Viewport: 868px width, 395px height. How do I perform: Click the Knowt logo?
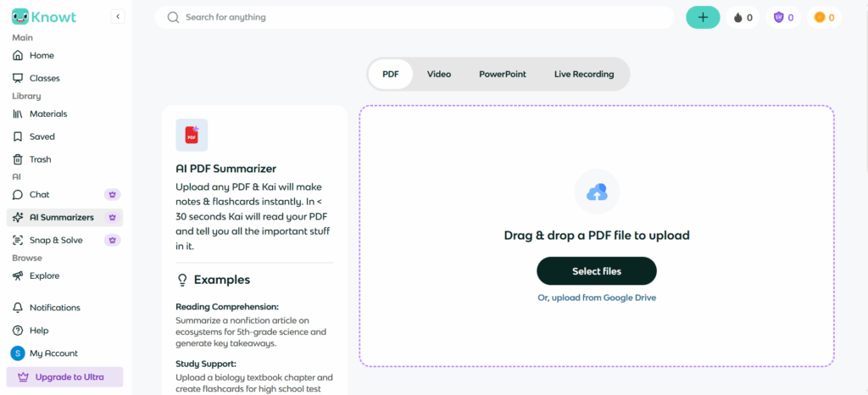[44, 17]
